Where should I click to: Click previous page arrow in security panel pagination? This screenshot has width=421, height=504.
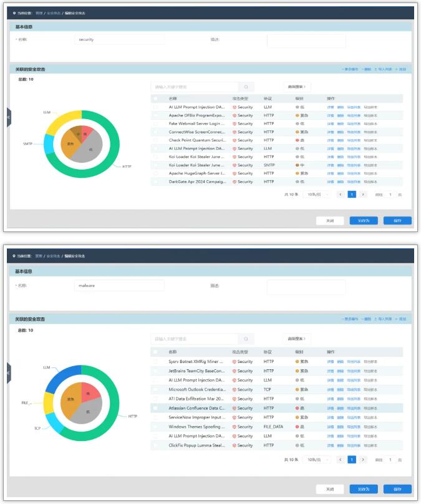coord(341,195)
